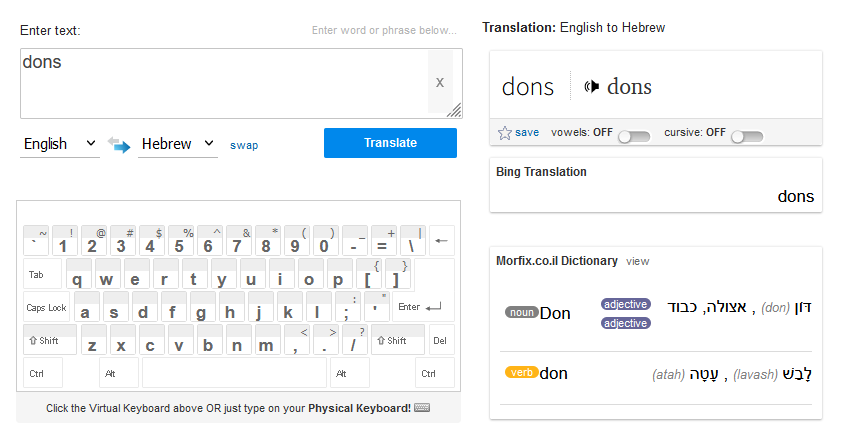This screenshot has width=845, height=433.
Task: Tap the period key on virtual keyboard
Action: [x=325, y=340]
